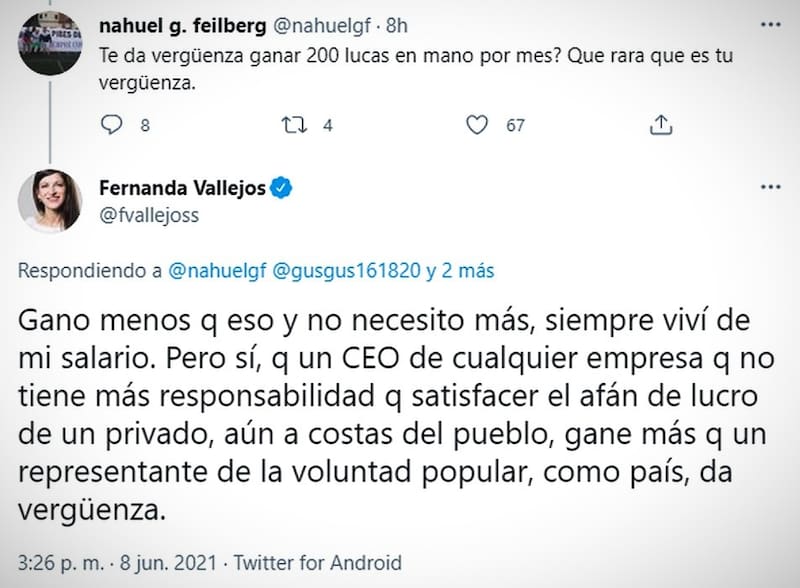Click the retweet icon on nahuel's tweet

point(295,125)
